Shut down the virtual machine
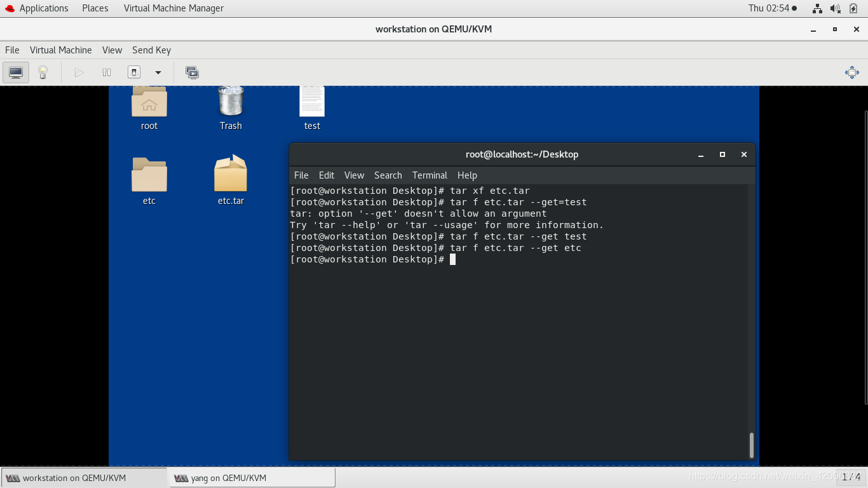Viewport: 868px width, 488px height. (134, 72)
